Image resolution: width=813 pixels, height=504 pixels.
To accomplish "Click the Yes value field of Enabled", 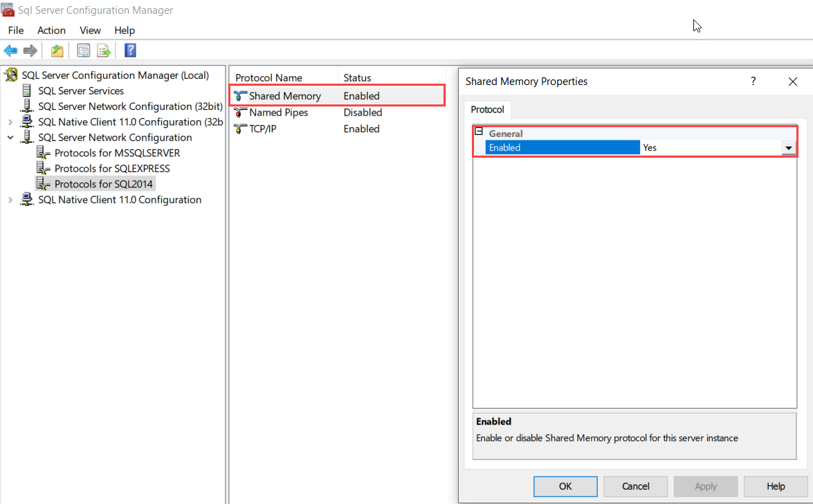I will 711,148.
